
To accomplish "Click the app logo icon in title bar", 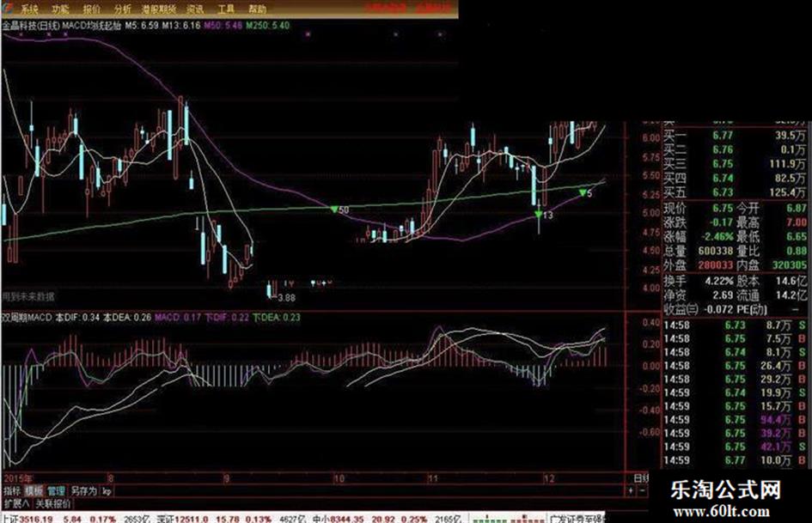I will pos(8,9).
